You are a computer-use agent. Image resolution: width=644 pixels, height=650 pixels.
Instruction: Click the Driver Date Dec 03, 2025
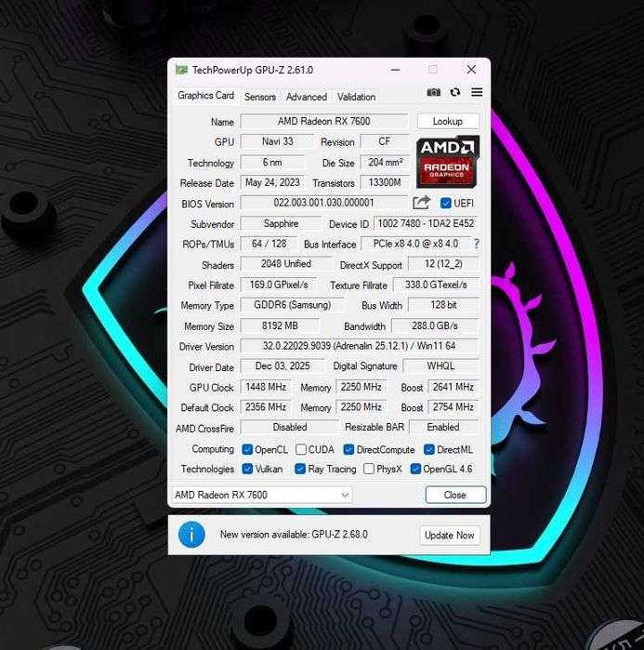click(283, 365)
